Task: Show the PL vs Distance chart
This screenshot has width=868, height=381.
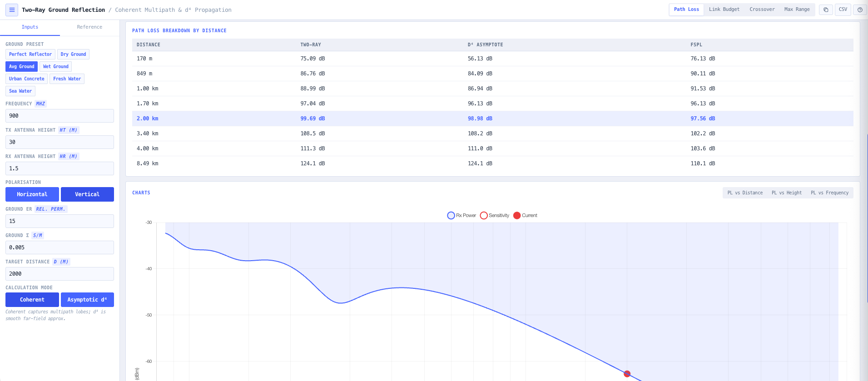Action: [x=745, y=193]
